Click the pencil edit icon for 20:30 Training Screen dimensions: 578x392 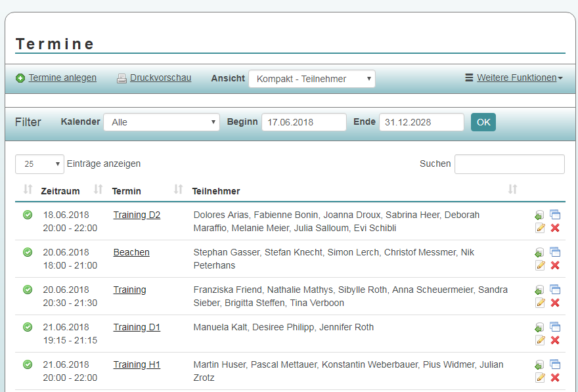[x=541, y=303]
